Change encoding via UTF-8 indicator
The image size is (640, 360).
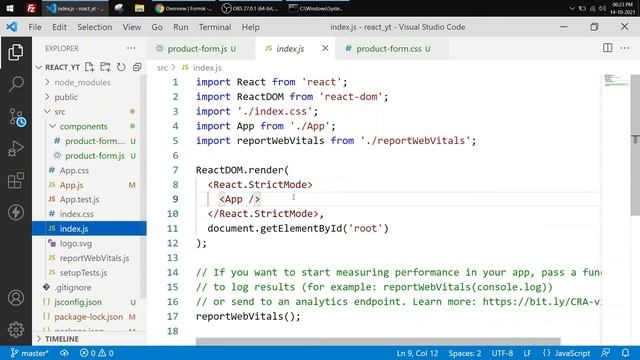click(x=502, y=353)
